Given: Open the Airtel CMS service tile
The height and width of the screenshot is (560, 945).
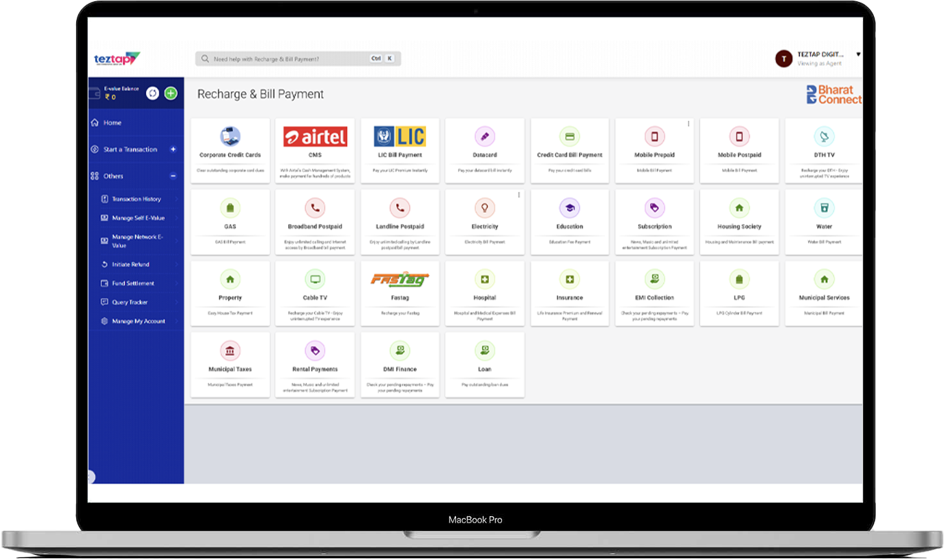Looking at the screenshot, I should tap(315, 137).
